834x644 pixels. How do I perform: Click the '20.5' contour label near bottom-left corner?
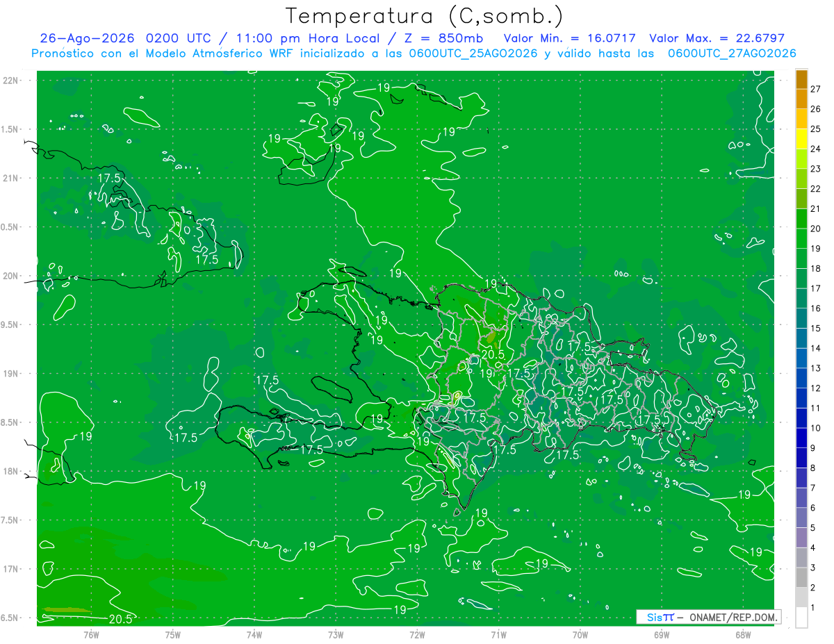click(x=120, y=619)
